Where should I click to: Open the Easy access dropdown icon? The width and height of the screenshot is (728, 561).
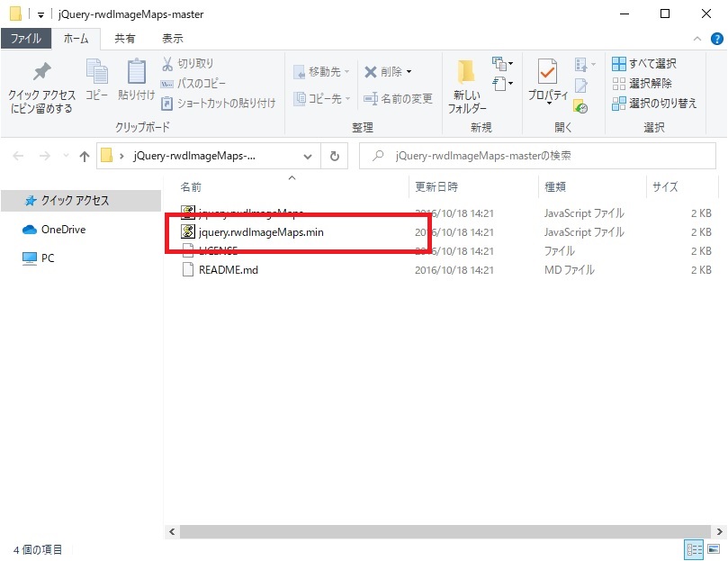(x=502, y=84)
